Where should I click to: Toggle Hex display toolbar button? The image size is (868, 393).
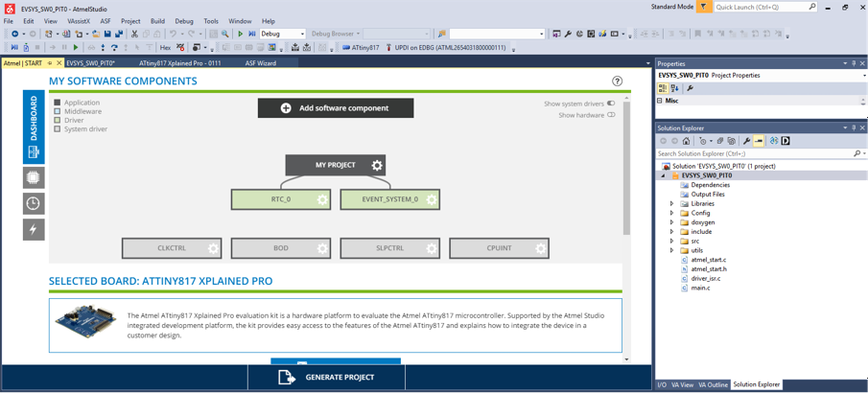165,48
